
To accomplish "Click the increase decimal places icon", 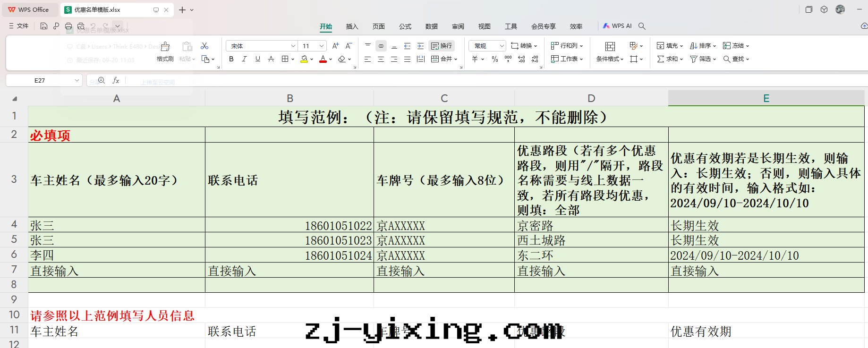I will 521,59.
